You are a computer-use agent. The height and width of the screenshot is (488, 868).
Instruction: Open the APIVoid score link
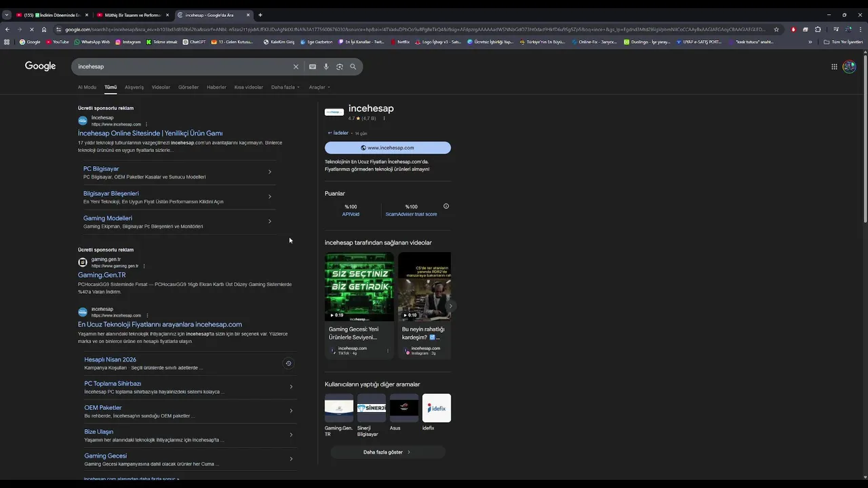(x=351, y=214)
